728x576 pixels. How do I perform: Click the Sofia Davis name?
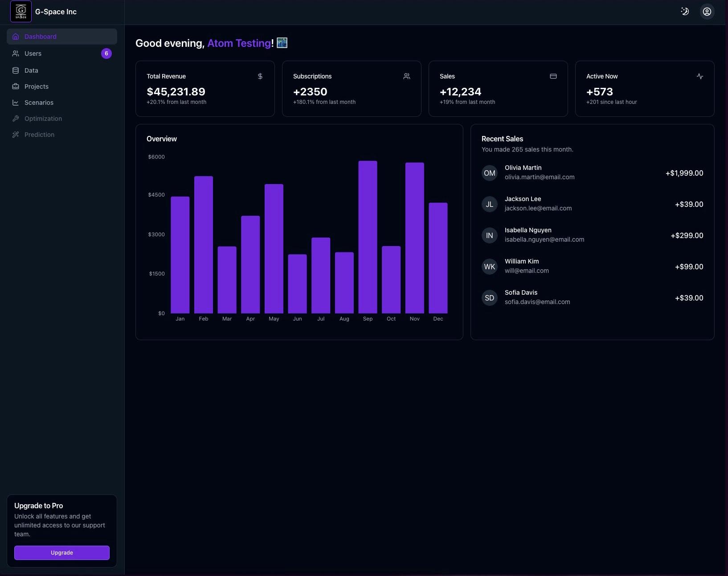coord(521,292)
